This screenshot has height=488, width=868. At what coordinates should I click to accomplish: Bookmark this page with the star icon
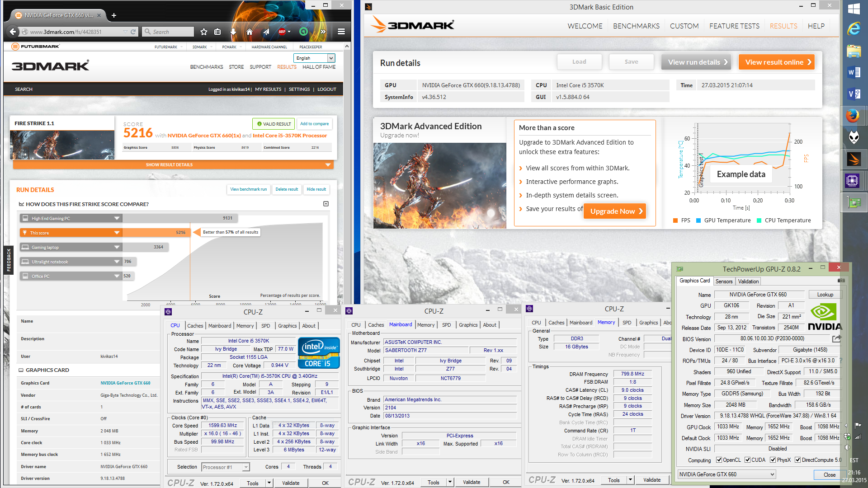204,32
